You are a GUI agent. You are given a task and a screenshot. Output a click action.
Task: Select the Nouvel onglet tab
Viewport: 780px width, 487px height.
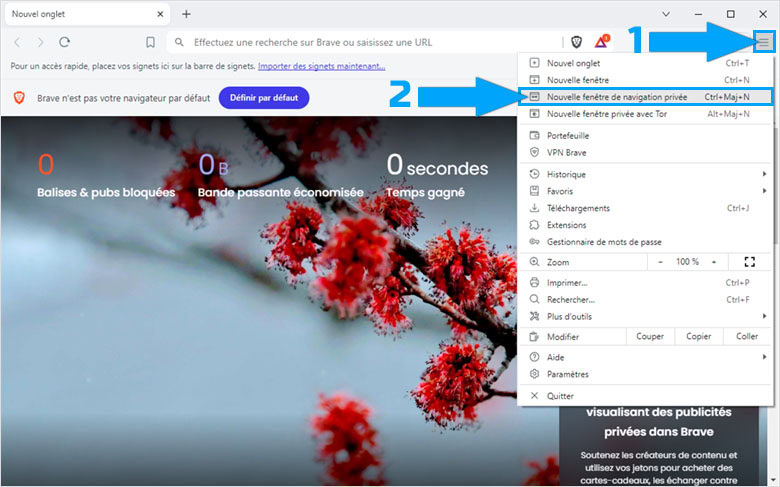pos(87,14)
